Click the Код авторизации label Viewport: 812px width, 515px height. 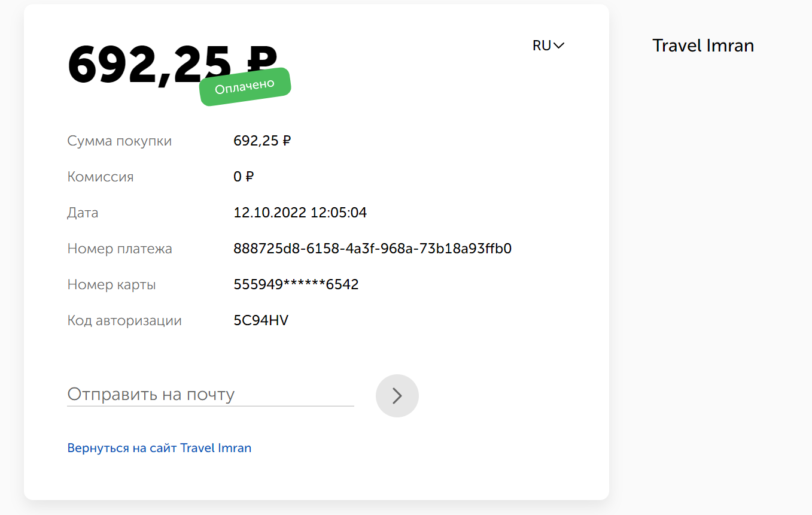click(124, 320)
